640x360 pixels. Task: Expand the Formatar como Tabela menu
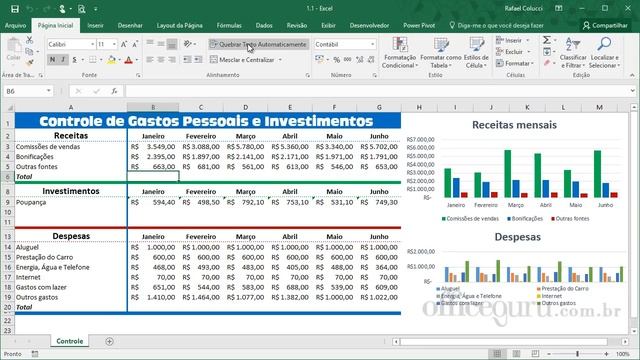pos(441,53)
